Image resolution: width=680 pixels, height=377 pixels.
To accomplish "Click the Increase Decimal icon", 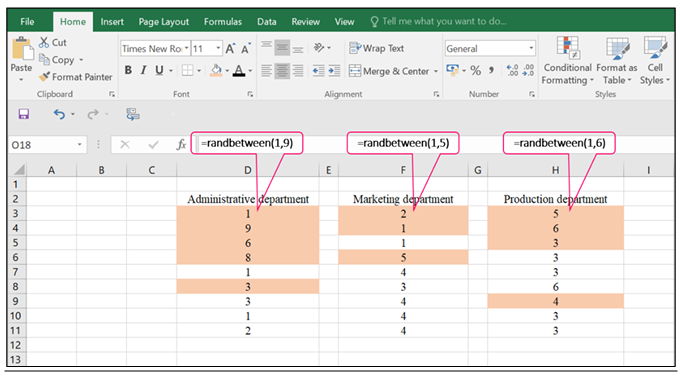I will coord(512,70).
